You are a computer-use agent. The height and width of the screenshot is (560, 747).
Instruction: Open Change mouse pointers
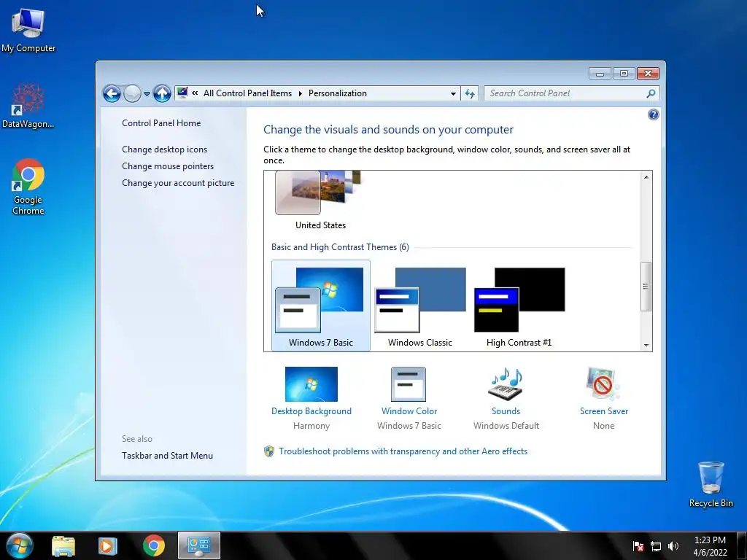coord(168,166)
